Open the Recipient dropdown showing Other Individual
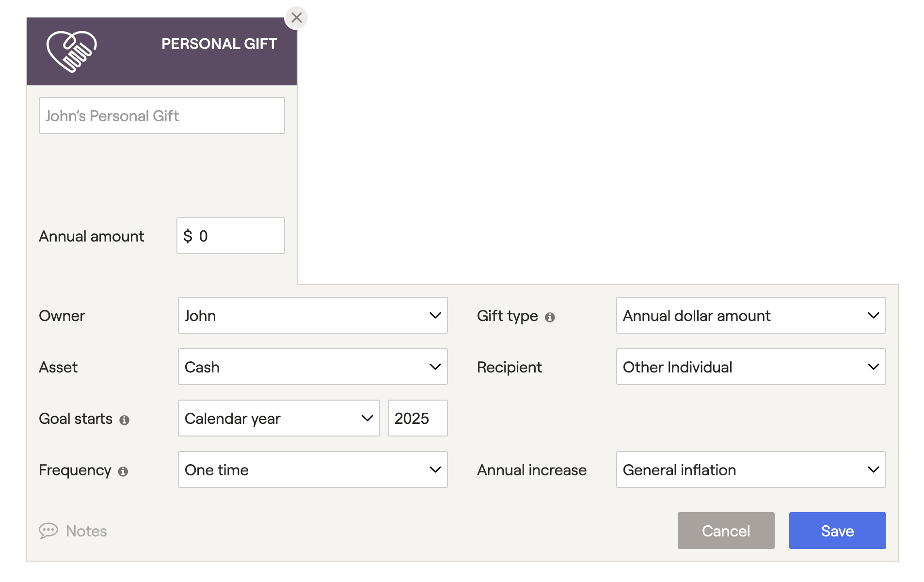 [751, 367]
